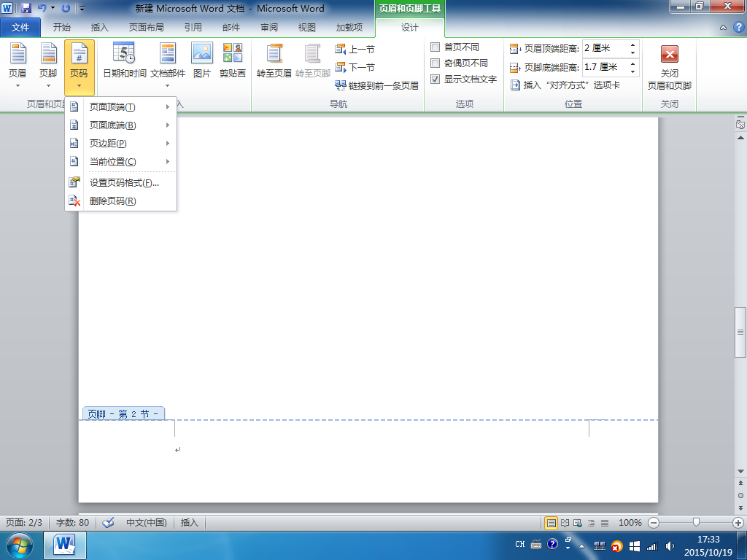Undo the last action in toolbar
747x560 pixels.
42,8
